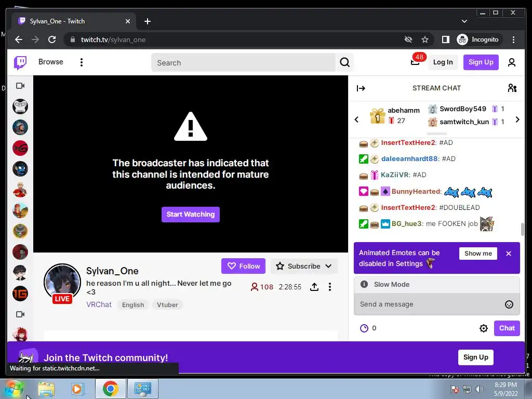Click Sylvan_One's live avatar

62,282
